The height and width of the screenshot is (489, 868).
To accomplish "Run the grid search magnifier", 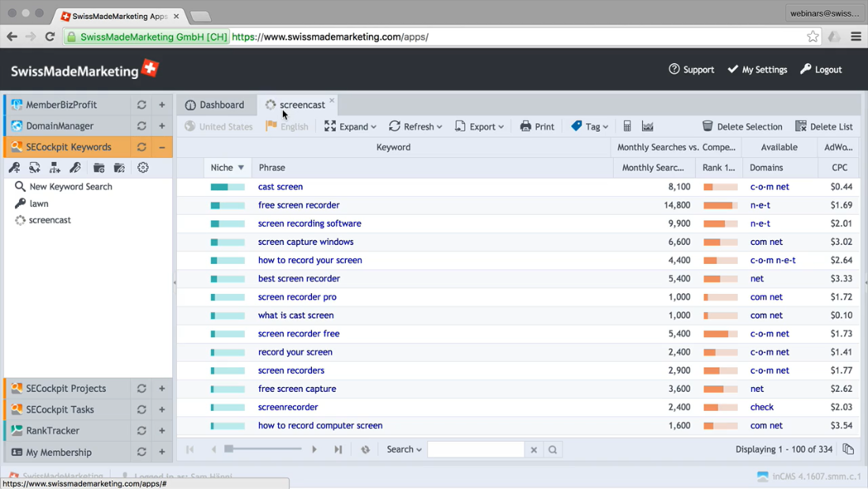I will click(552, 450).
